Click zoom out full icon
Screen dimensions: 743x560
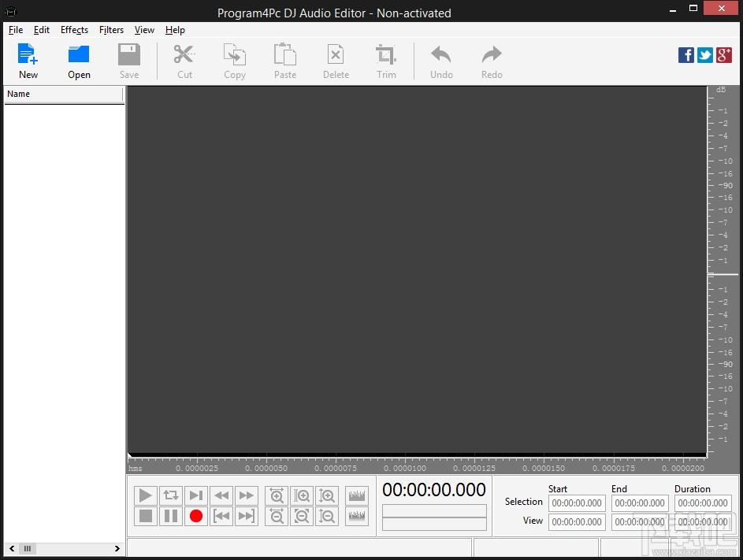[x=302, y=516]
